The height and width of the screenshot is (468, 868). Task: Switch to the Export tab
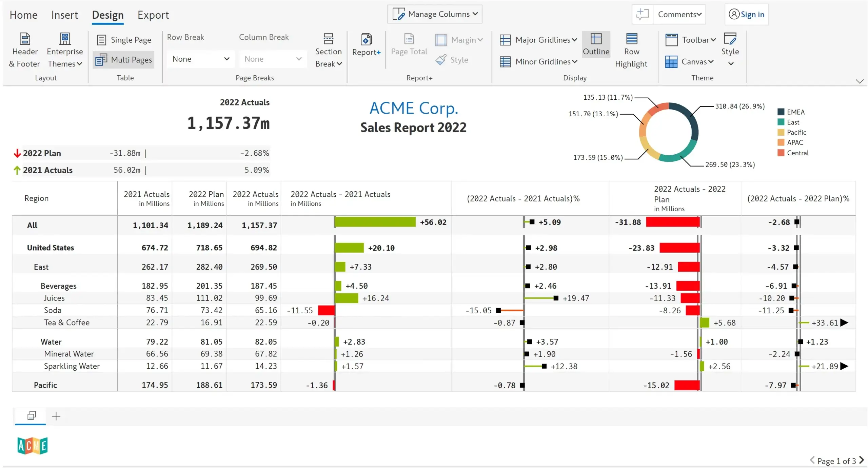pos(153,15)
